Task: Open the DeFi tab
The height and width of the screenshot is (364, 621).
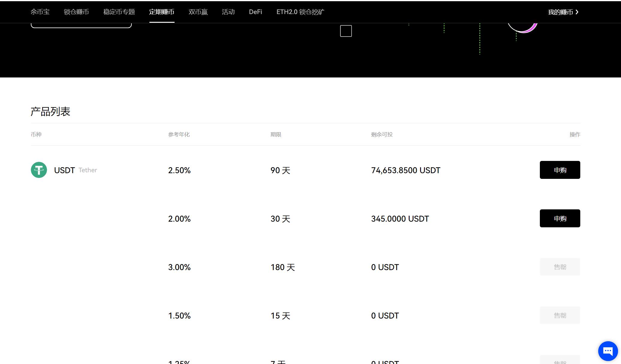Action: (255, 12)
